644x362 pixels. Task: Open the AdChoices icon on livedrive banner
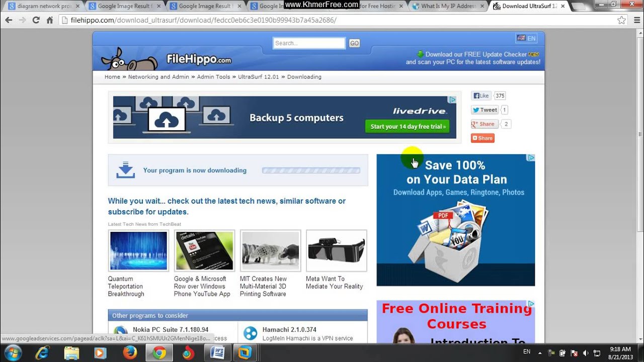tap(452, 100)
